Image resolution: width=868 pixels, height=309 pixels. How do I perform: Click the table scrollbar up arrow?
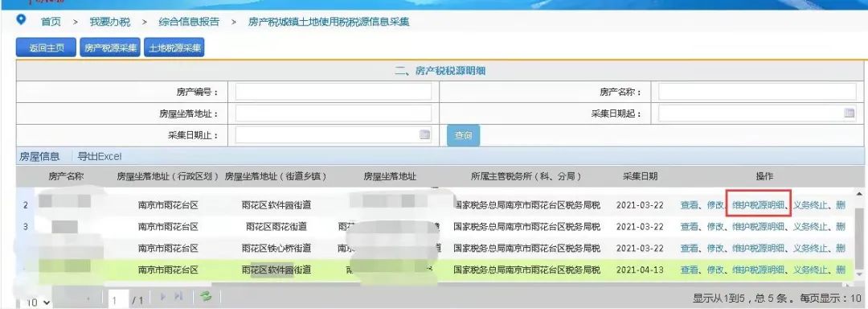[858, 194]
